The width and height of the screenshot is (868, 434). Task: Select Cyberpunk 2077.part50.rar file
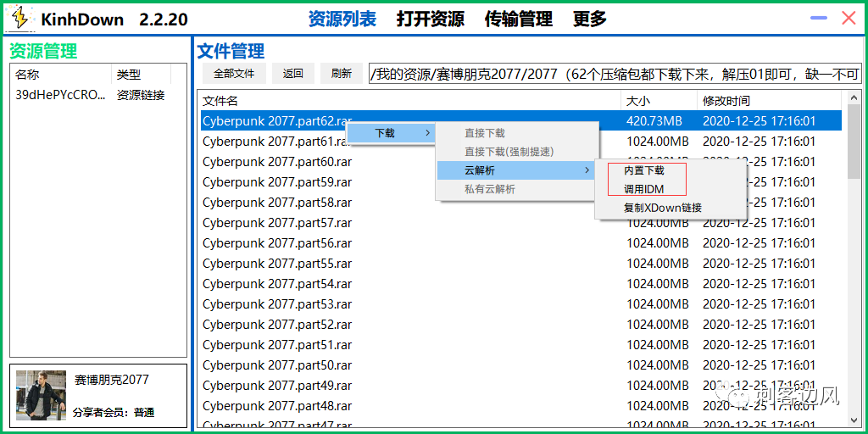(277, 365)
